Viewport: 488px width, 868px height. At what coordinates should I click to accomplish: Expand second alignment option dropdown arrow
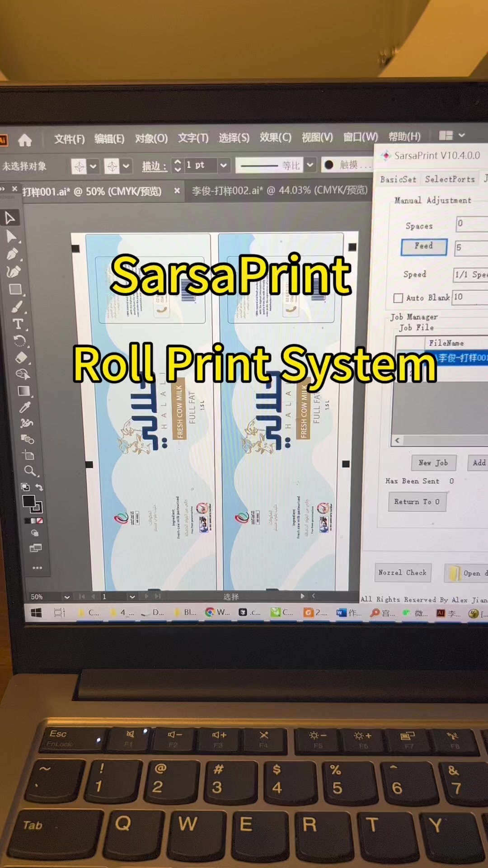[x=126, y=166]
